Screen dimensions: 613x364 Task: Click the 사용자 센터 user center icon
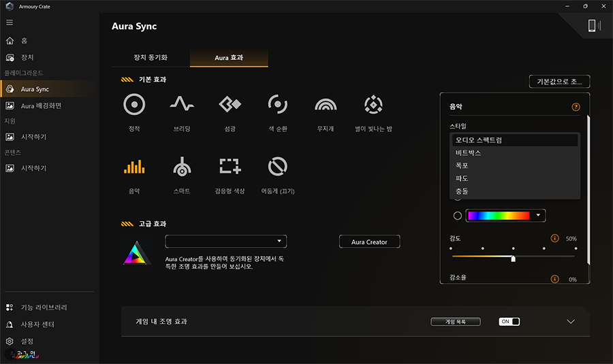pos(10,325)
